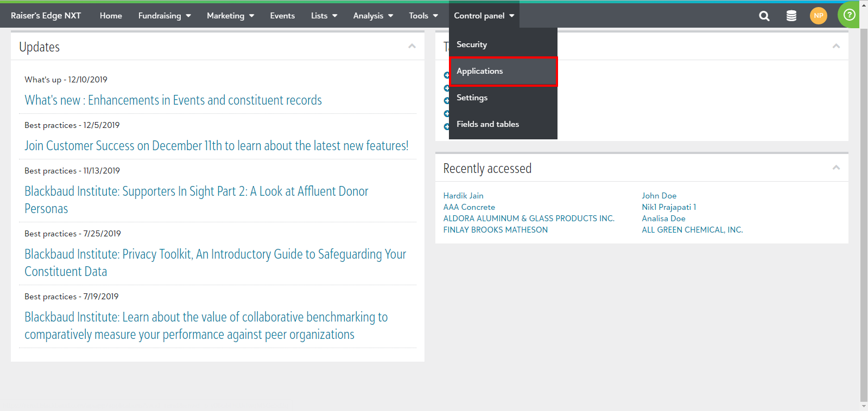
Task: Go to the Events page
Action: (282, 16)
